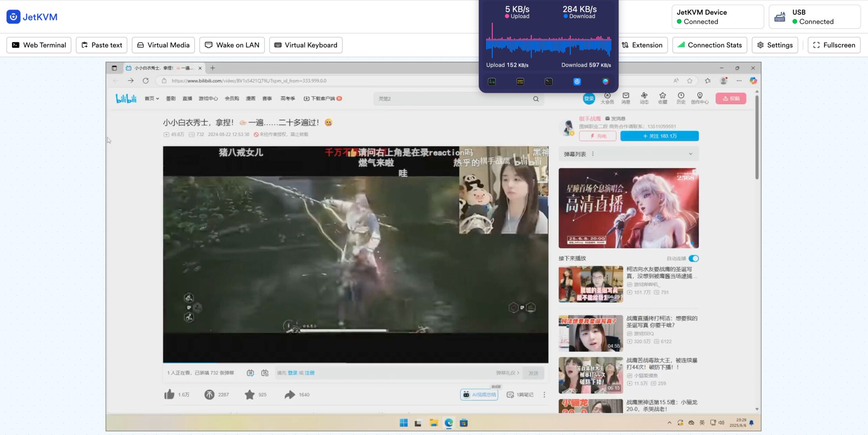Open the 1篇笔记 notes
The width and height of the screenshot is (868, 435).
[520, 395]
